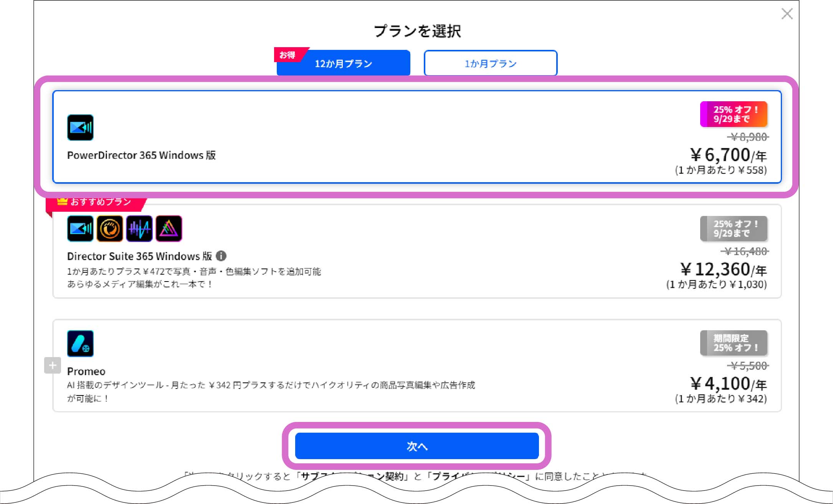Switch to the 1か月プラン tab
Screen dimensions: 833x504
tap(491, 63)
